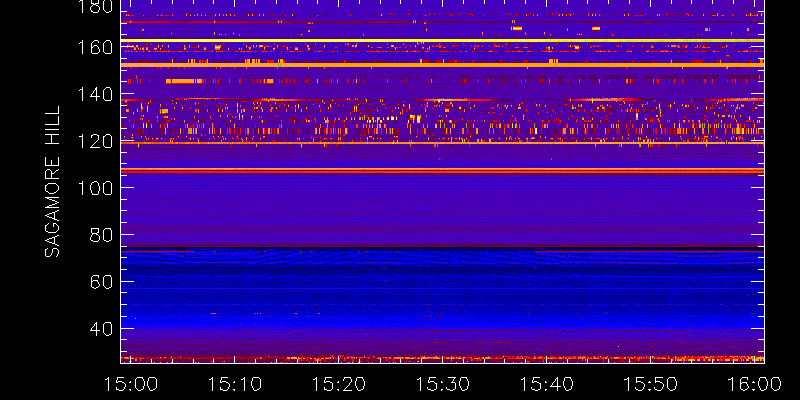This screenshot has width=800, height=400.
Task: Click the SAGAMORE HILL axis title
Action: point(52,182)
